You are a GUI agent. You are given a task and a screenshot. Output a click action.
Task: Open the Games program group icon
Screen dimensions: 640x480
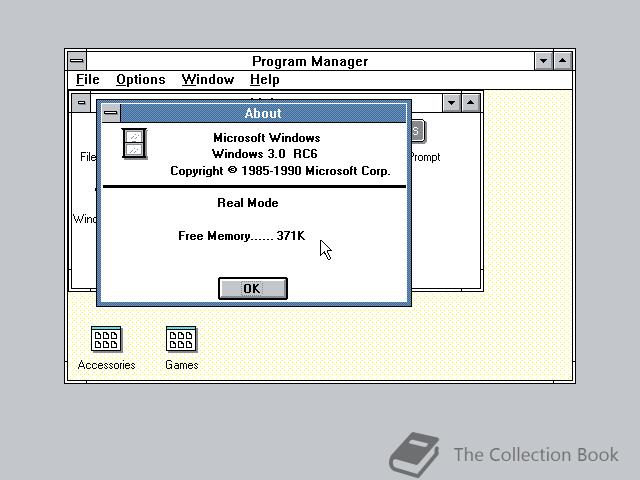pyautogui.click(x=181, y=339)
